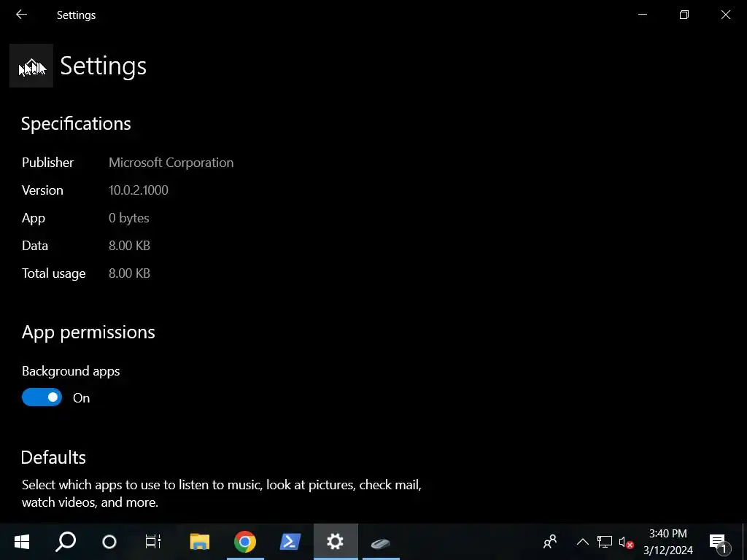Open the People icon in system tray

coord(550,542)
